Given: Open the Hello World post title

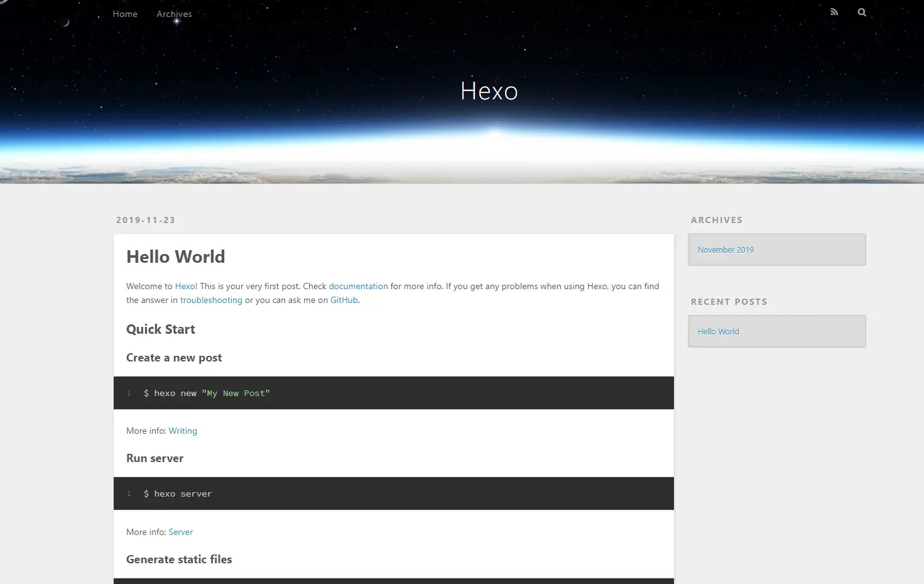Looking at the screenshot, I should [x=175, y=256].
